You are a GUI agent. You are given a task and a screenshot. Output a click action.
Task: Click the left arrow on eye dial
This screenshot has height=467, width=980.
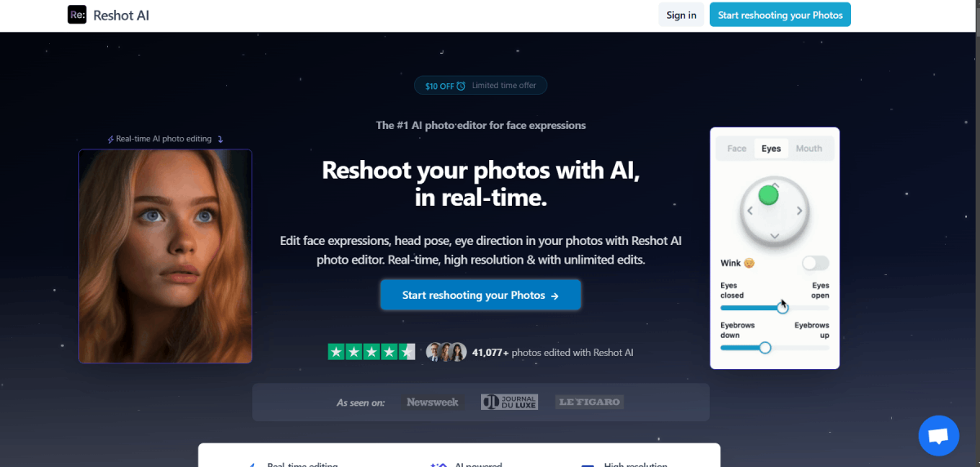[750, 211]
